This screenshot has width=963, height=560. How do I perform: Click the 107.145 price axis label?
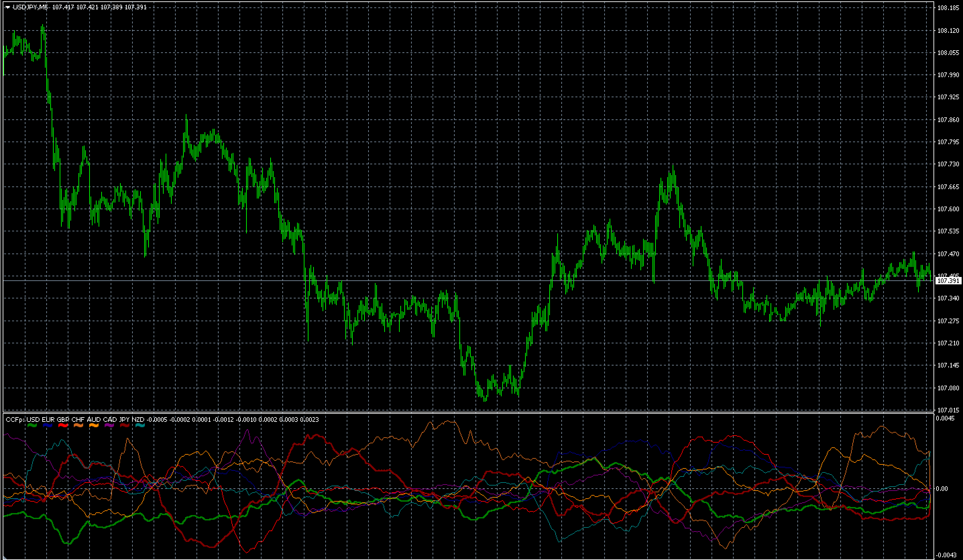pyautogui.click(x=948, y=365)
